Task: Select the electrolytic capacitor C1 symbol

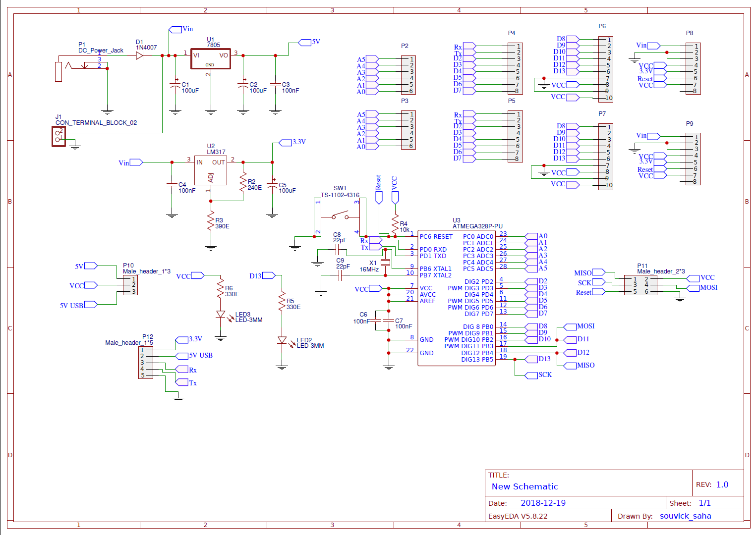Action: click(x=175, y=84)
